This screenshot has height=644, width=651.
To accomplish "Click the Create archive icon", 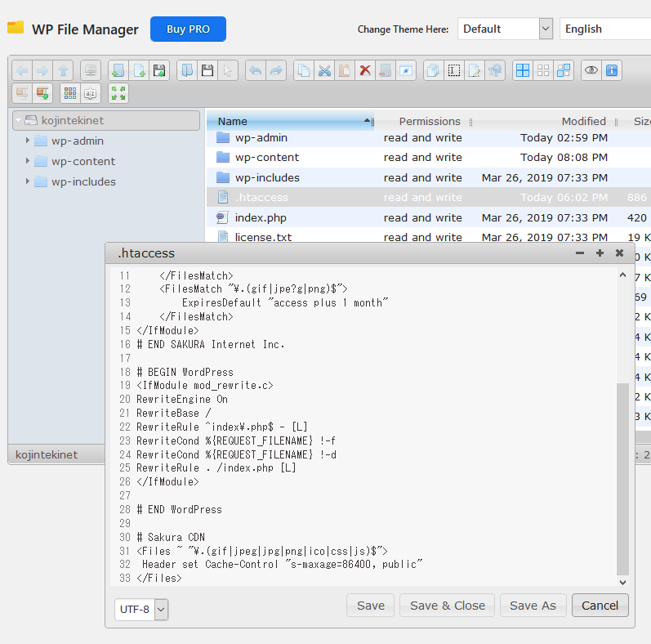I will (x=42, y=93).
